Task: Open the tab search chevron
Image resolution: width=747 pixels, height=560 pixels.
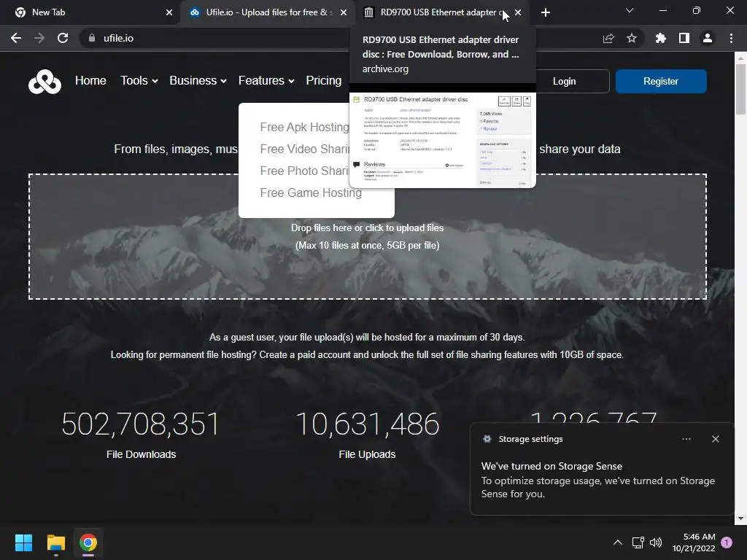Action: point(630,10)
